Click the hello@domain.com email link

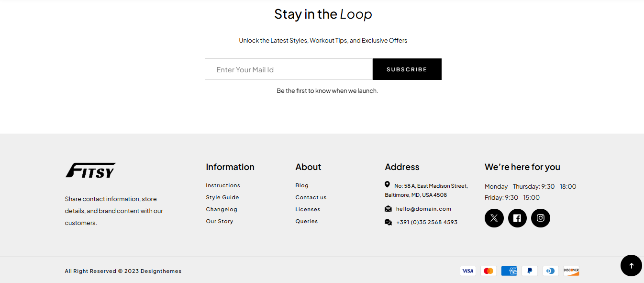[x=423, y=209]
